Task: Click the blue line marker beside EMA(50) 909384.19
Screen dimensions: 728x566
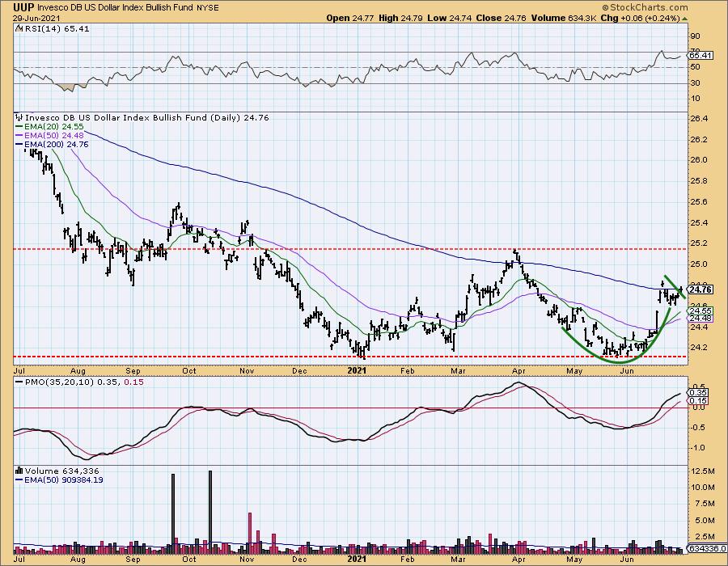Action: pyautogui.click(x=19, y=480)
